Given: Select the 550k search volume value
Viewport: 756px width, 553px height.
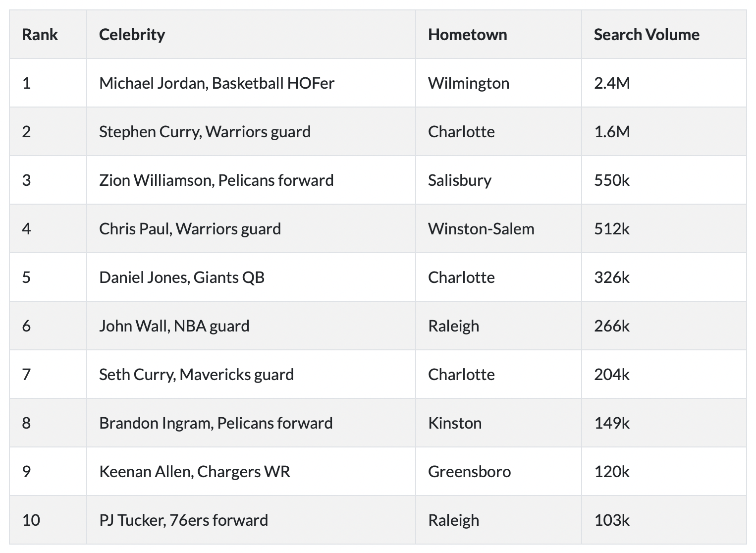Looking at the screenshot, I should [612, 180].
